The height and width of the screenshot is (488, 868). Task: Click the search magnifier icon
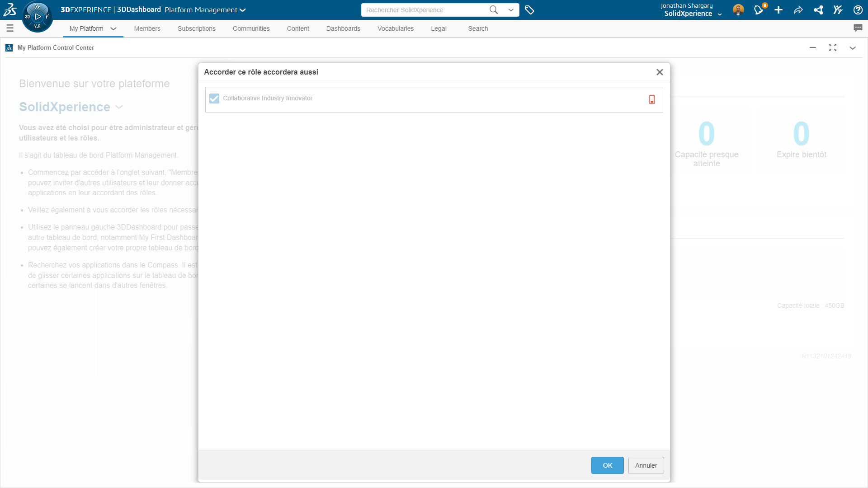pos(494,10)
